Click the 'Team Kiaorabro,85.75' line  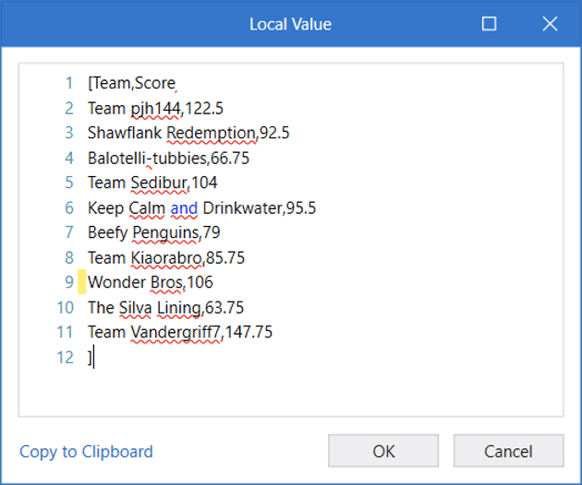[166, 258]
